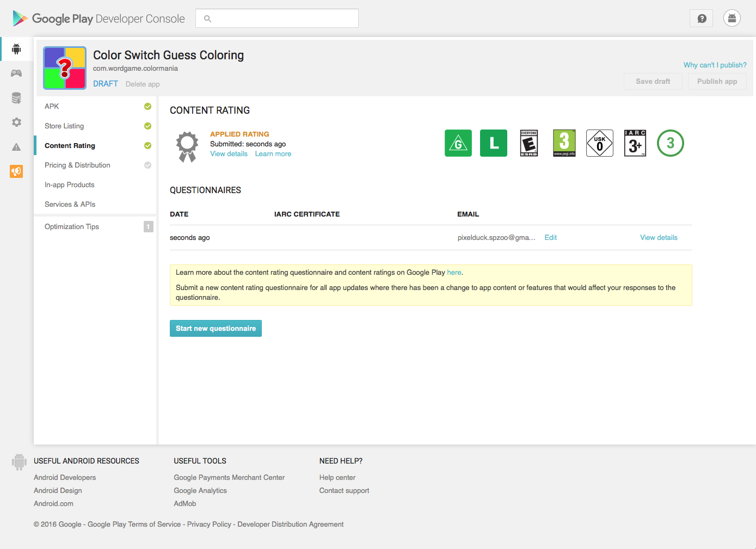Viewport: 756px width, 549px height.
Task: Click the Delete app link
Action: tap(143, 84)
